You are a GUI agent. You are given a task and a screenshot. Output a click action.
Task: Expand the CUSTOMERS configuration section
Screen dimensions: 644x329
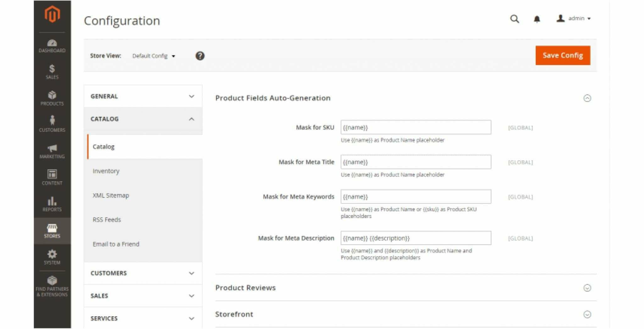point(143,273)
